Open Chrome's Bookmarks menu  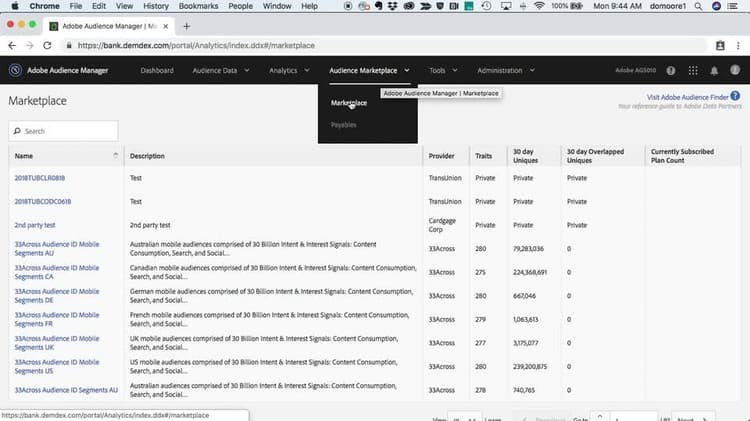[x=198, y=6]
